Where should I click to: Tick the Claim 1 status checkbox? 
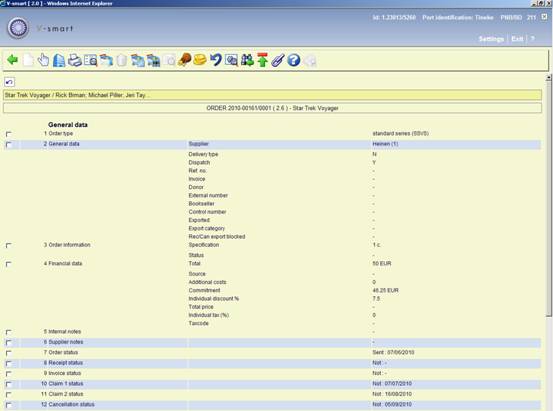coord(8,384)
